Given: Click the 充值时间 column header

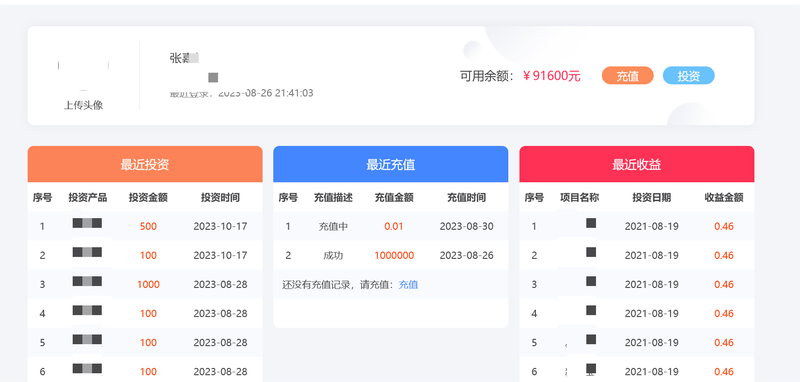Looking at the screenshot, I should (467, 197).
